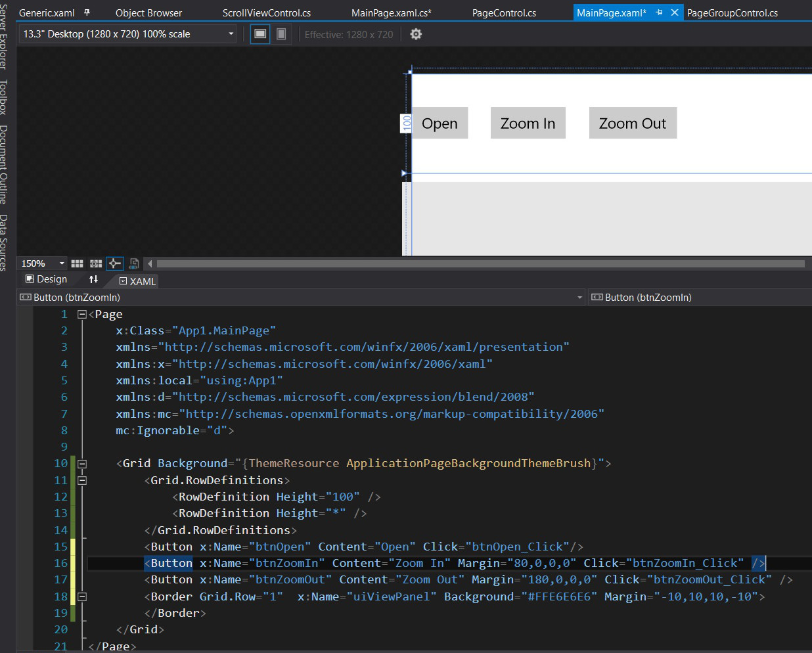Show the snap grid in designer
812x653 pixels.
tap(78, 263)
